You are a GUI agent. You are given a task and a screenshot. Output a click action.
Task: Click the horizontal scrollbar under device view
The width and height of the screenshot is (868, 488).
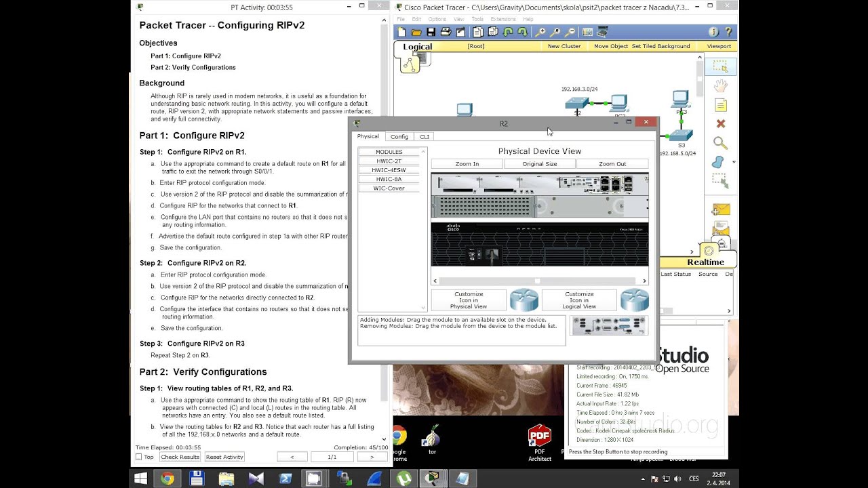[x=540, y=281]
